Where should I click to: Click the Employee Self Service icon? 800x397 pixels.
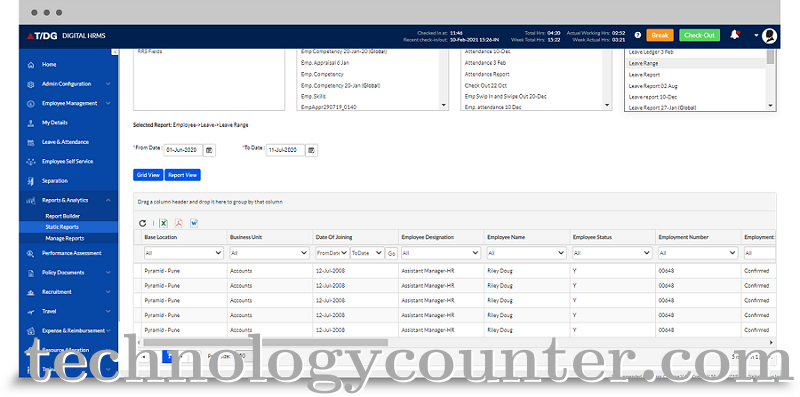tap(31, 162)
